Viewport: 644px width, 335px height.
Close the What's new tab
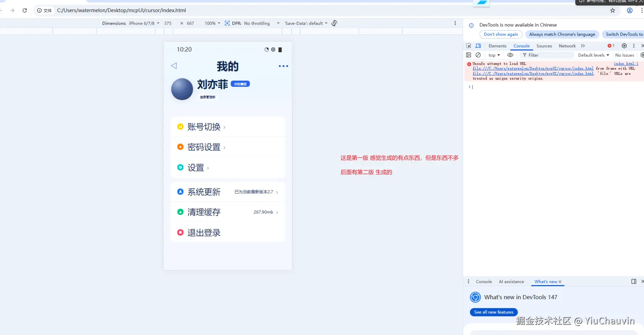[560, 282]
